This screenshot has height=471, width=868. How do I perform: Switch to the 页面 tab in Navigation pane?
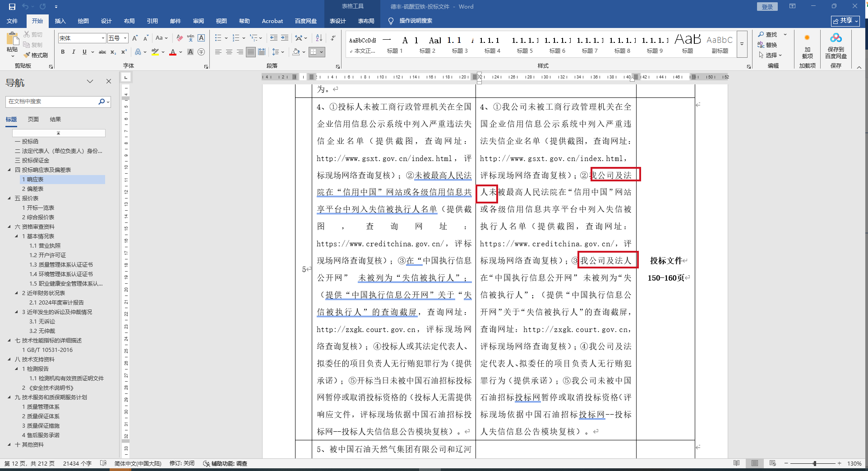[x=33, y=120]
